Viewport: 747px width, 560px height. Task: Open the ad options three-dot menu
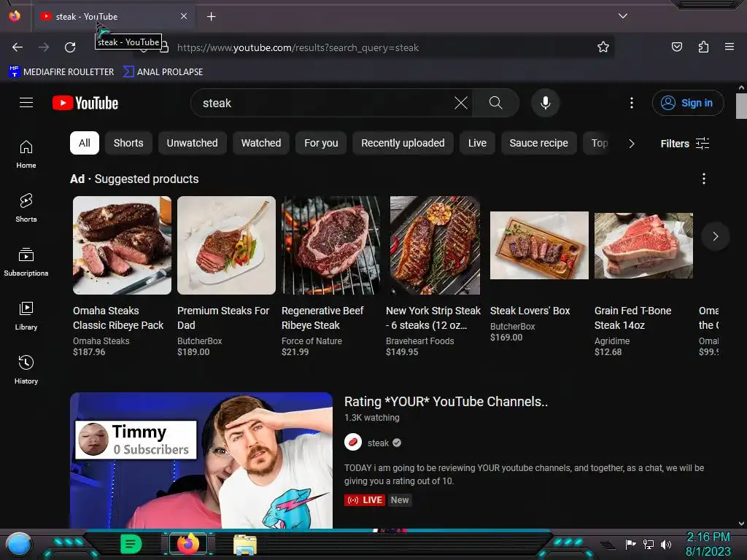point(704,179)
